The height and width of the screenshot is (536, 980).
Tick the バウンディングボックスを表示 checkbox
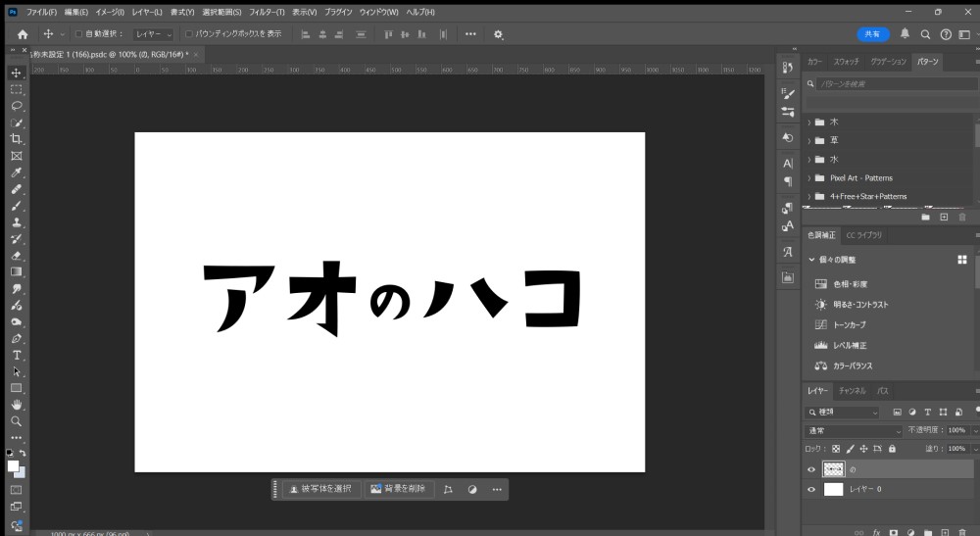pyautogui.click(x=189, y=34)
